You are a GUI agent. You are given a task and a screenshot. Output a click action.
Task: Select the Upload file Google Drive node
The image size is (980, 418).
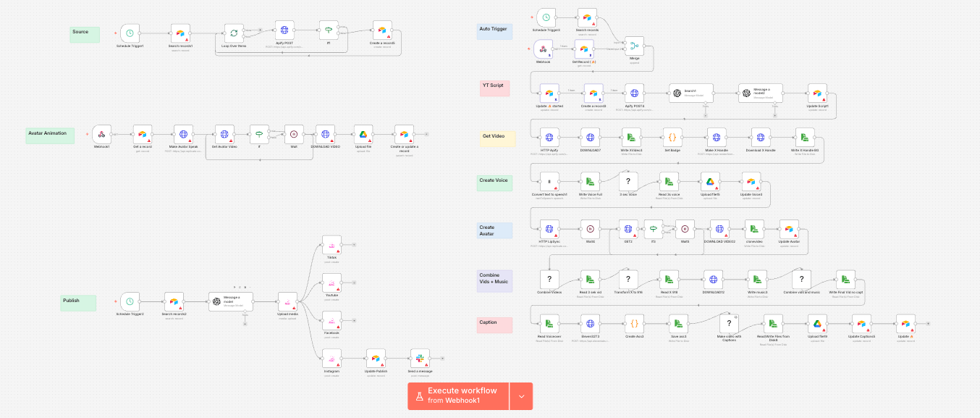pyautogui.click(x=363, y=134)
